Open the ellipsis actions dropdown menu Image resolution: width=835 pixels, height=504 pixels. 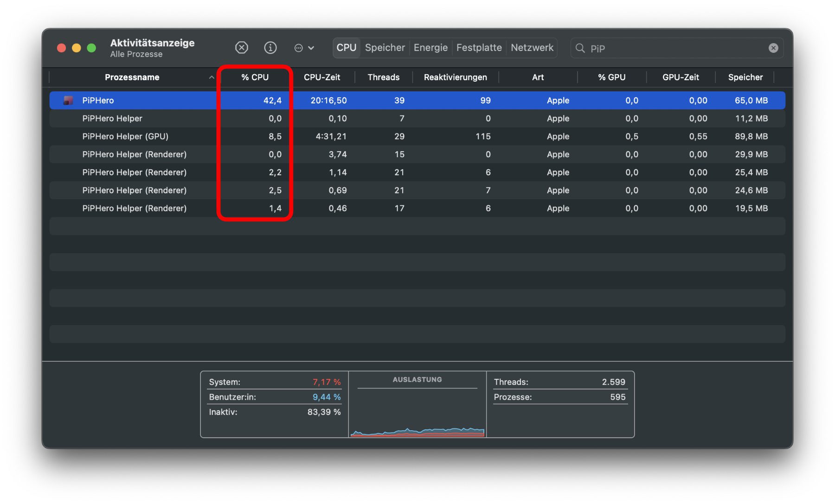(304, 48)
